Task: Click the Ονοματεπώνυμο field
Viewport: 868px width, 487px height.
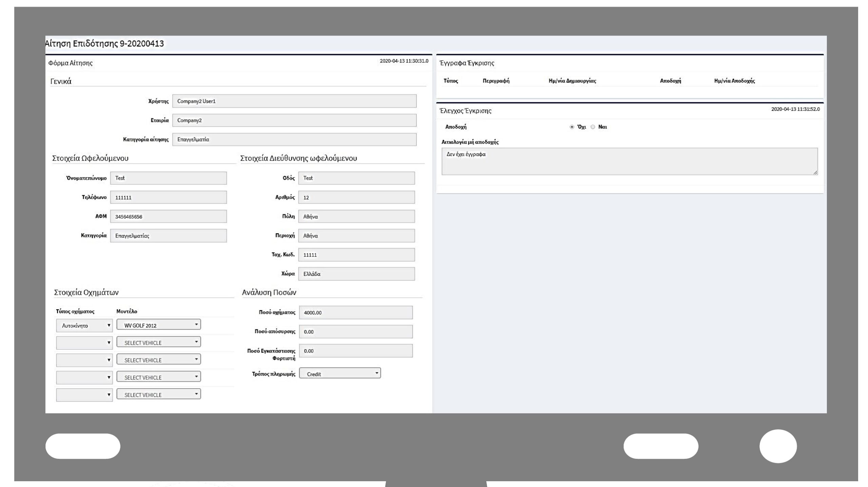Action: pos(169,178)
